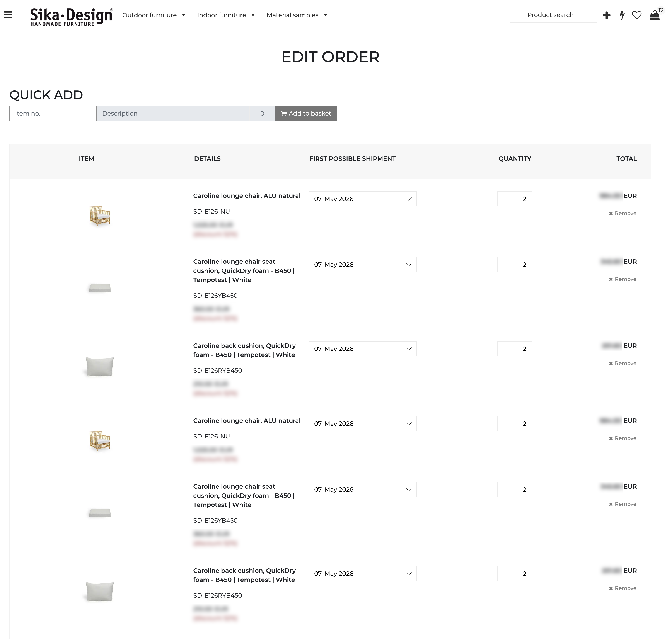Open the shopping basket icon

(655, 15)
